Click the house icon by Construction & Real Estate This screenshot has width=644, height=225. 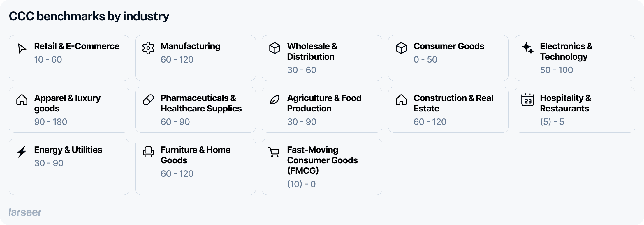pyautogui.click(x=401, y=100)
